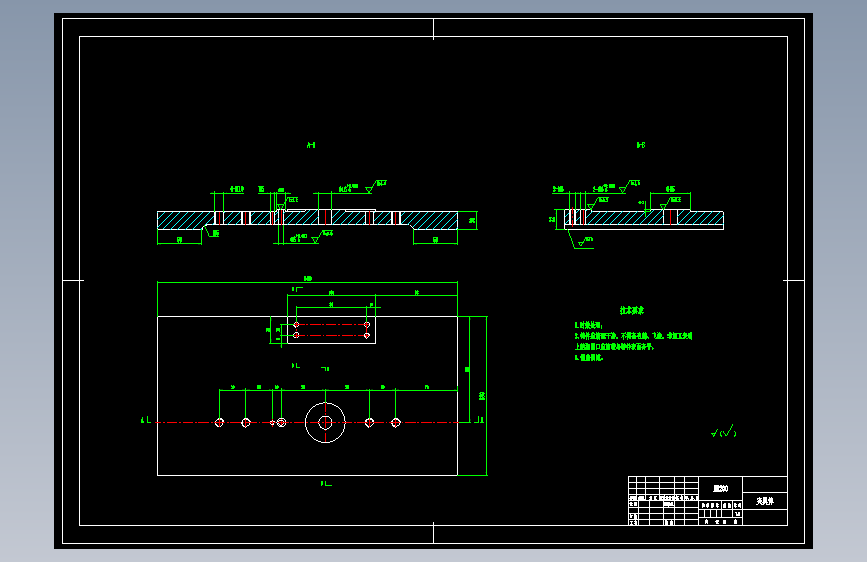Select the 技术要求 technical requirements heading

point(631,310)
